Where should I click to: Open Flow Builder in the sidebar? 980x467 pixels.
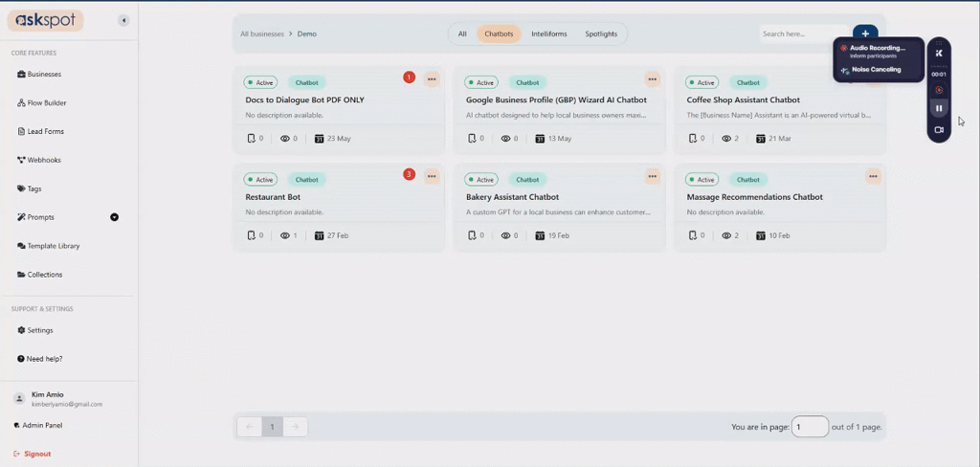click(42, 102)
